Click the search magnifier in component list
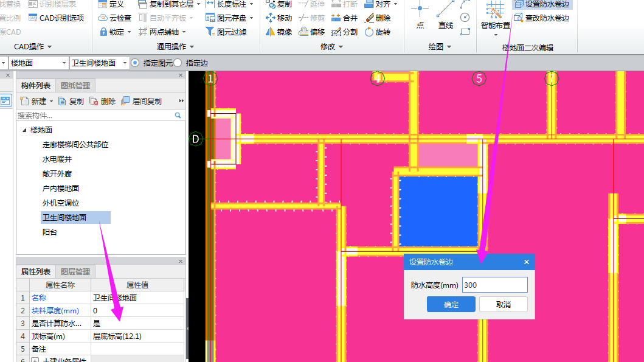644x362 pixels. (x=178, y=116)
